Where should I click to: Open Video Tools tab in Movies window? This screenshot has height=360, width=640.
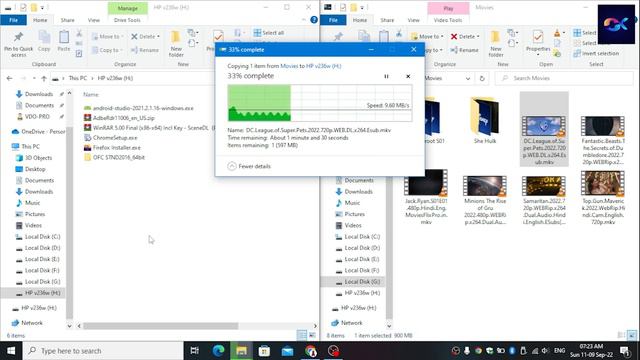(448, 20)
